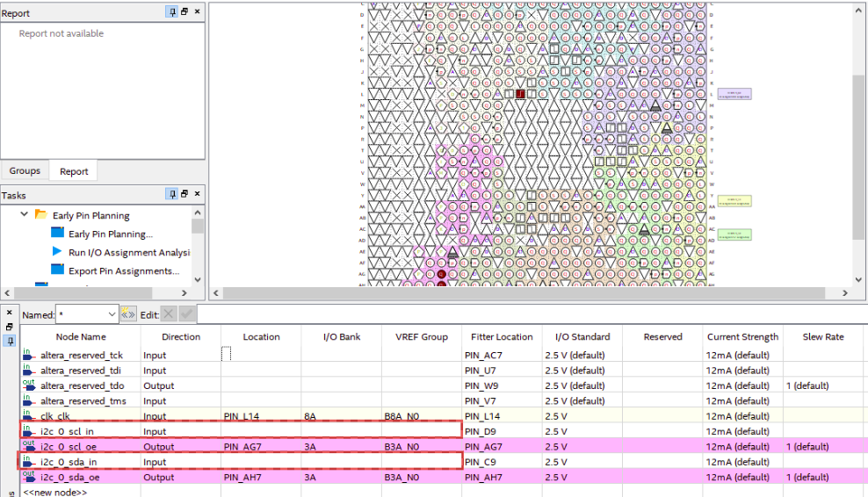The height and width of the screenshot is (497, 868).
Task: Click the Early Pin Planning blue task icon
Action: click(57, 234)
